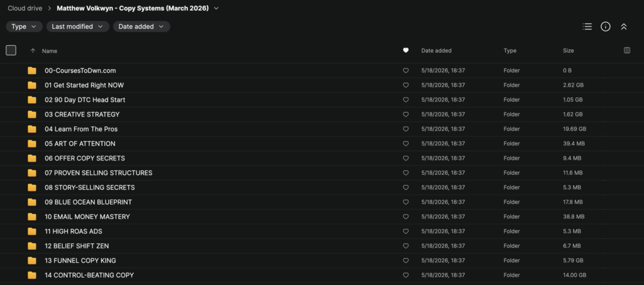Open the column settings icon
Screen dimensions: 644x285
627,50
